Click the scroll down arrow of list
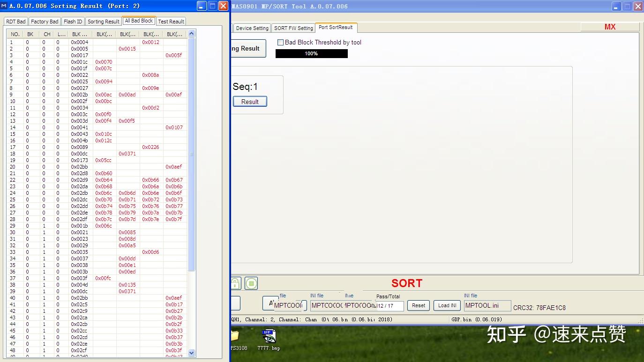Screen dimensions: 644x362 tap(191, 353)
